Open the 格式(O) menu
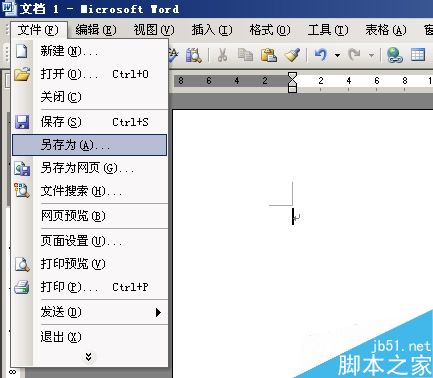The height and width of the screenshot is (378, 433). tap(270, 30)
